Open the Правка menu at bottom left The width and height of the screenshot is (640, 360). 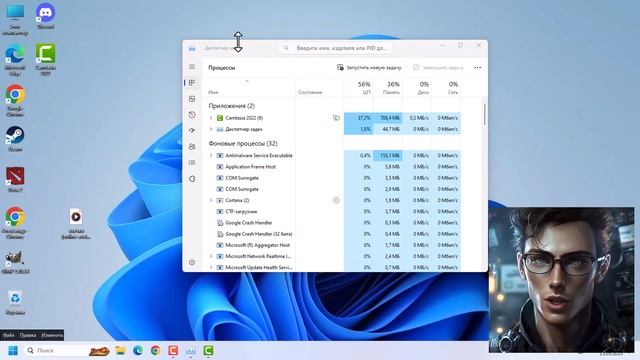[x=28, y=335]
